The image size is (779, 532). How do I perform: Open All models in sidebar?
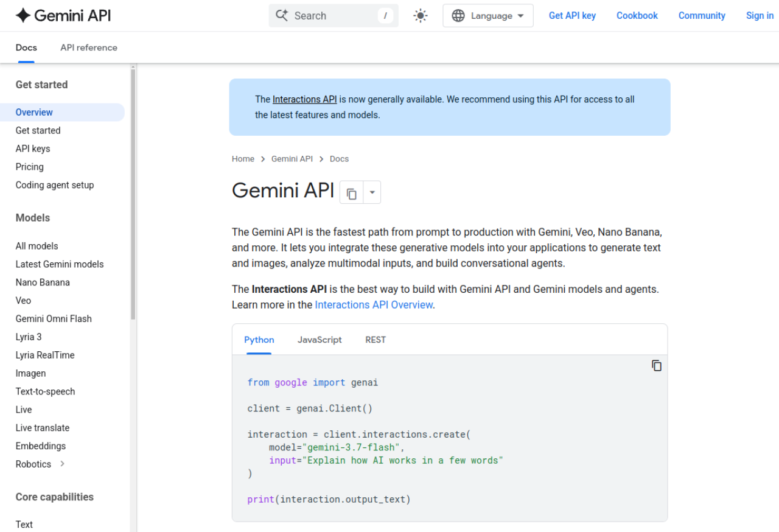point(37,246)
